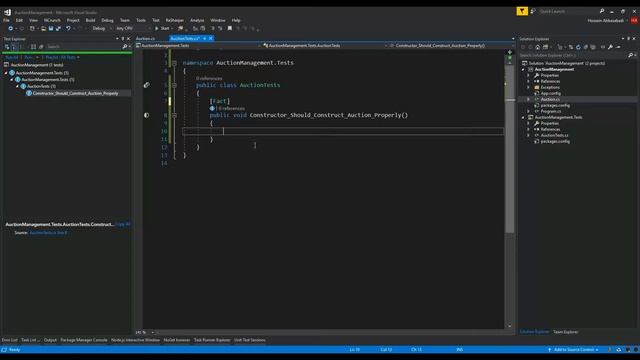The height and width of the screenshot is (360, 640).
Task: Click the feedback icon beside the notifications flag
Action: [x=533, y=11]
